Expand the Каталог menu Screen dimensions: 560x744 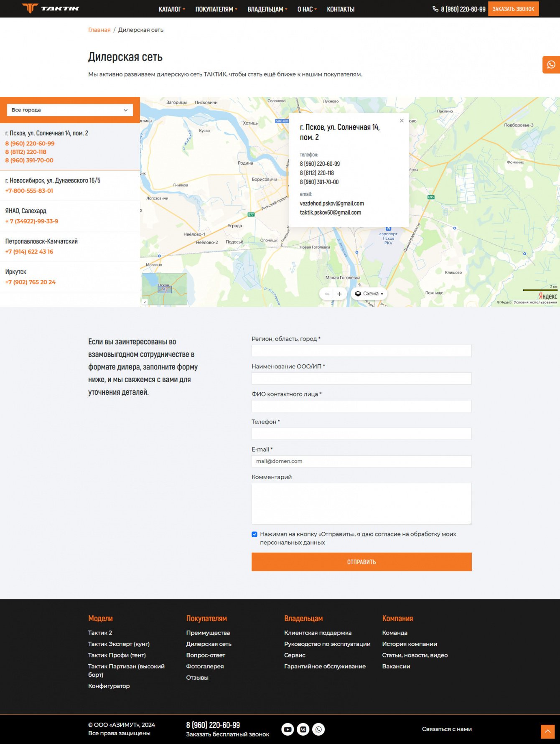[x=172, y=9]
